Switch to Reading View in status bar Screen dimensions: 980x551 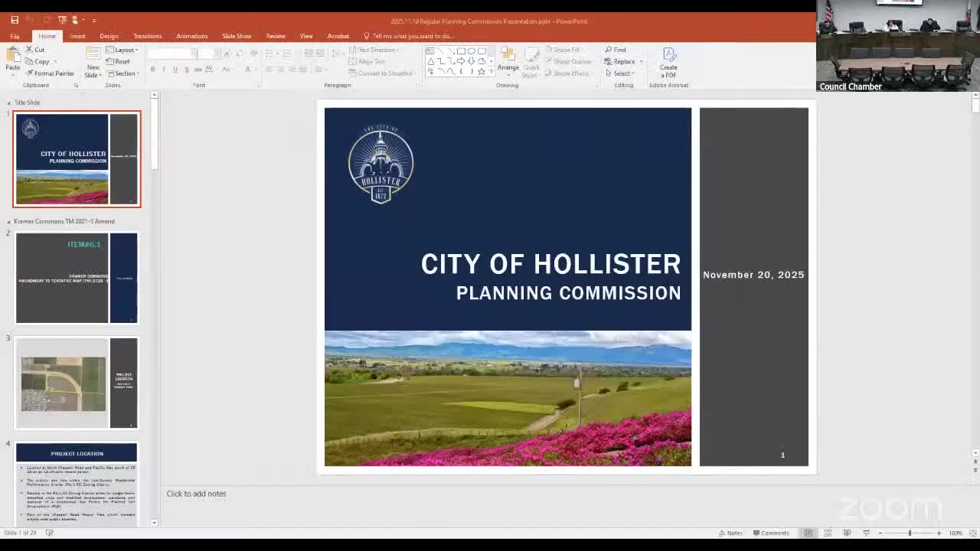[x=847, y=533]
